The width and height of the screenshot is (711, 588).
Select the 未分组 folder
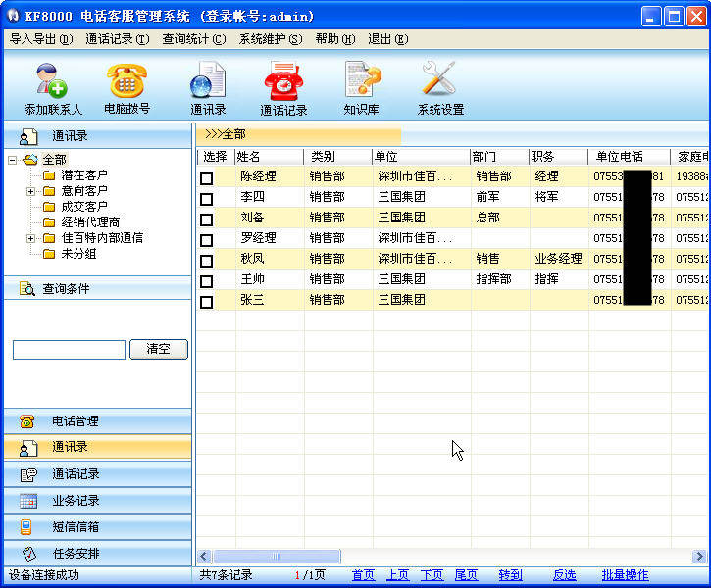(x=78, y=254)
